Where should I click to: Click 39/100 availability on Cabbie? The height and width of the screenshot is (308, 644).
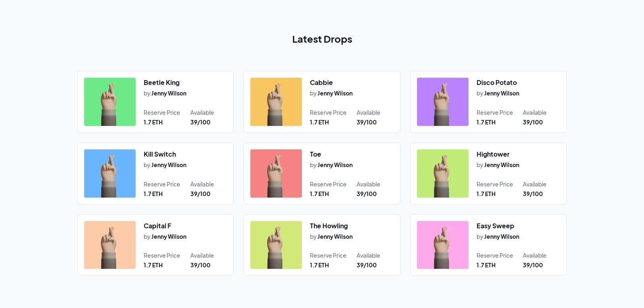pos(367,122)
